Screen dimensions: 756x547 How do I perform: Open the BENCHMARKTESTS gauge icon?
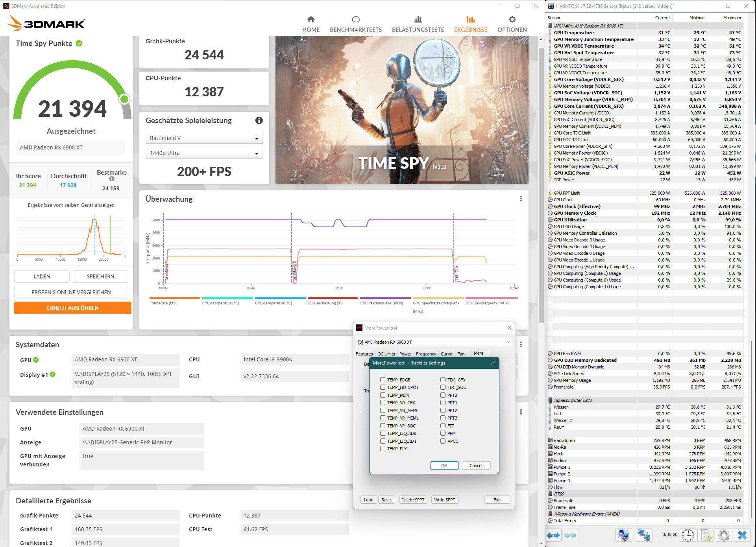tap(356, 19)
